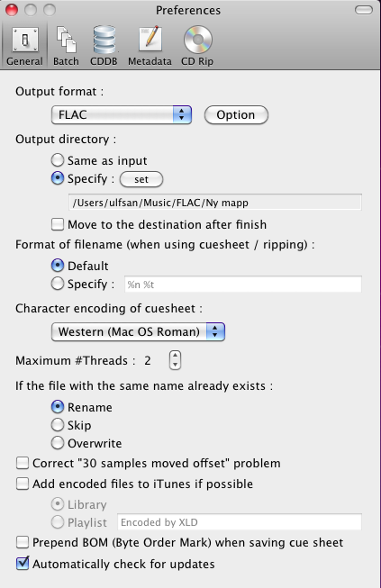Adjust the Maximum #Threads stepper
The height and width of the screenshot is (588, 381).
(175, 360)
